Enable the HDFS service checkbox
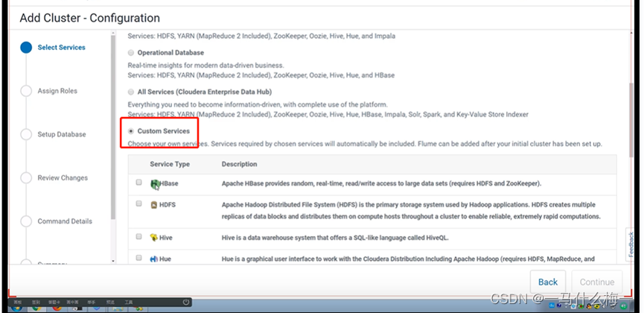 138,203
